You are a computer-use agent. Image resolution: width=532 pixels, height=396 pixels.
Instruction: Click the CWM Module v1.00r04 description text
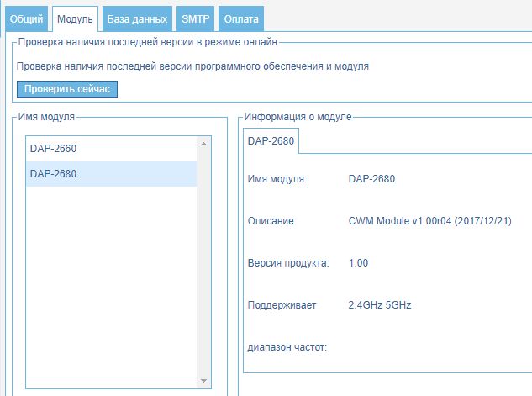pyautogui.click(x=429, y=221)
